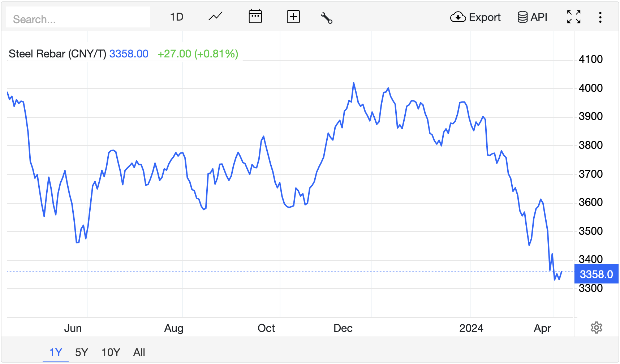Click the chart type line icon
620x364 pixels.
coord(215,17)
